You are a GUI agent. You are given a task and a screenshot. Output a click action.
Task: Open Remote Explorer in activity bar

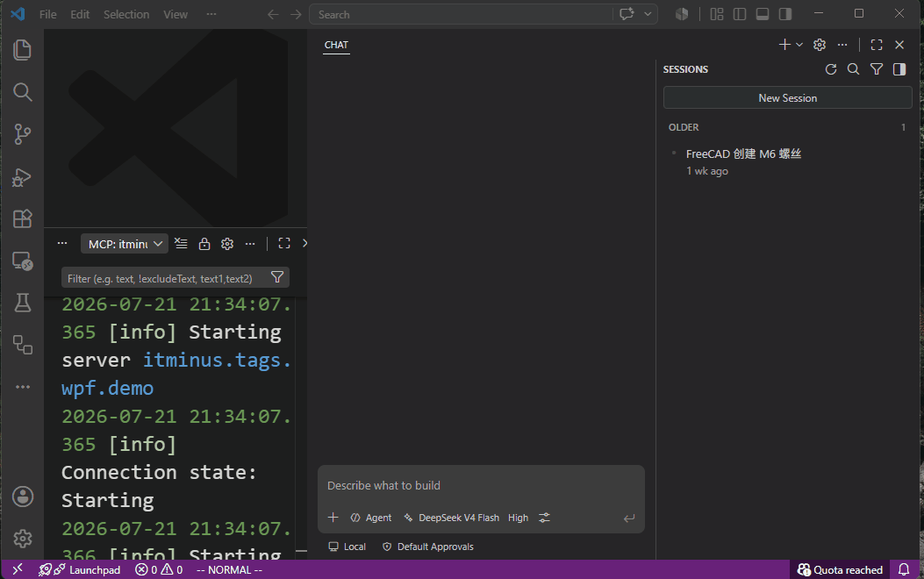[23, 261]
